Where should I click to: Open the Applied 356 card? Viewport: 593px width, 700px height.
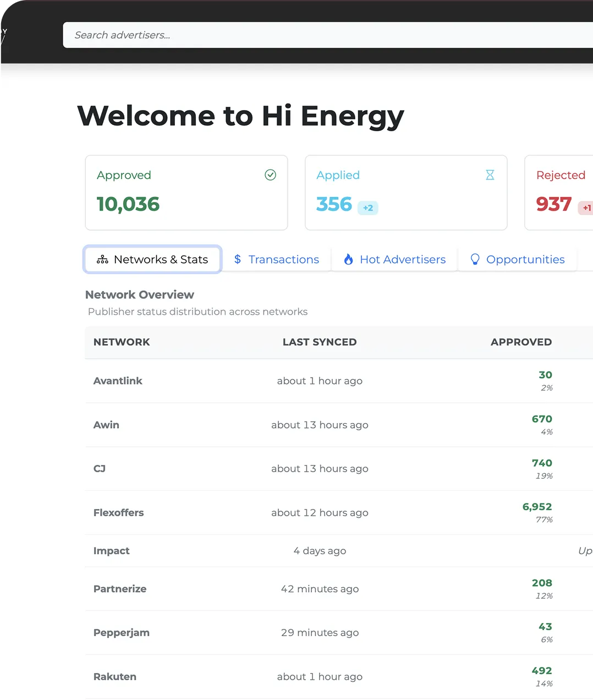pos(406,193)
